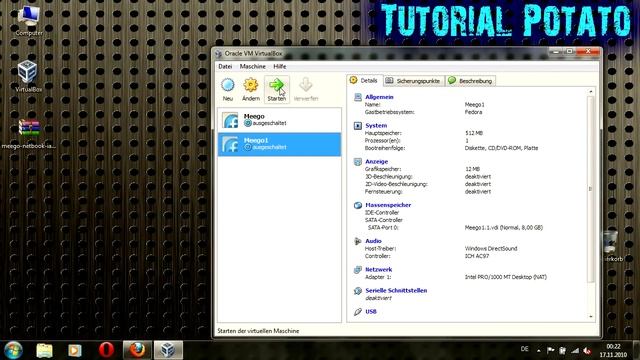Click the Massenspeicher disk icon
This screenshot has width=640, height=360.
click(358, 205)
